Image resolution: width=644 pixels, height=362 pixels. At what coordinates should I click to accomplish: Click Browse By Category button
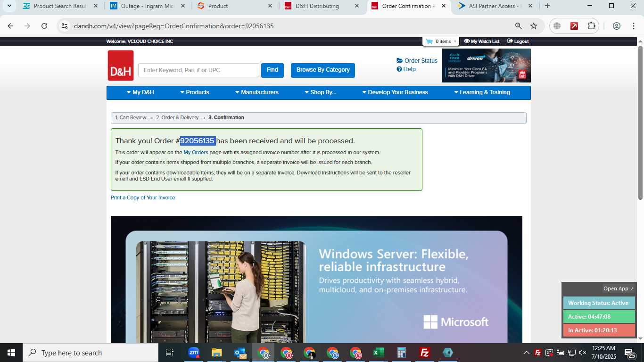click(323, 70)
